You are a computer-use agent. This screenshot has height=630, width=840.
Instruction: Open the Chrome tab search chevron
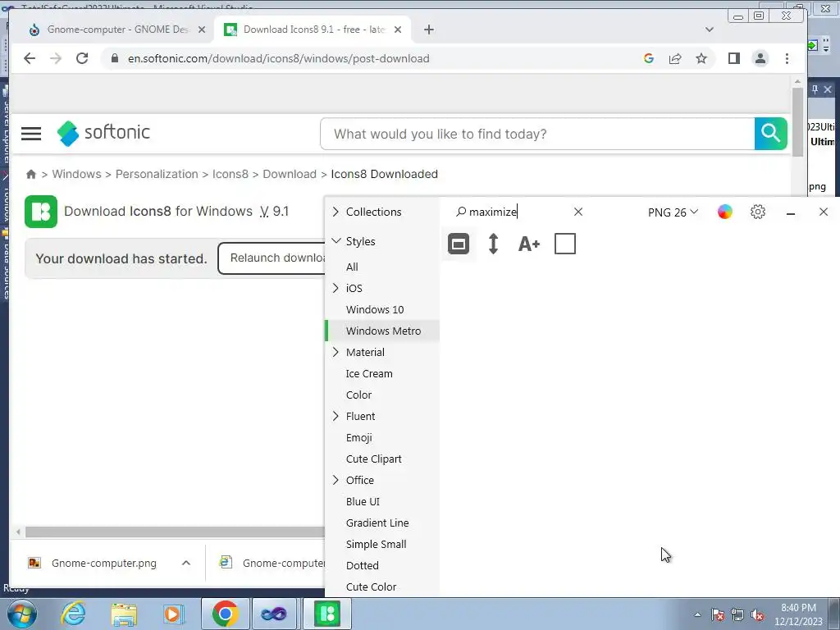point(710,30)
